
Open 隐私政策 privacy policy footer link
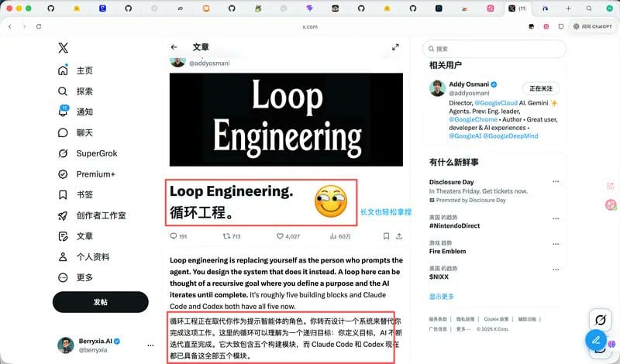click(466, 319)
